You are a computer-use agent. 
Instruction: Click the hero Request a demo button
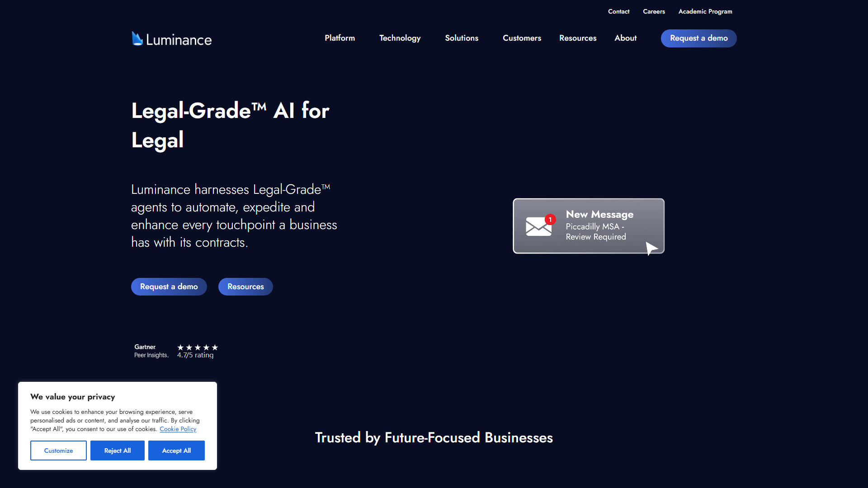169,287
